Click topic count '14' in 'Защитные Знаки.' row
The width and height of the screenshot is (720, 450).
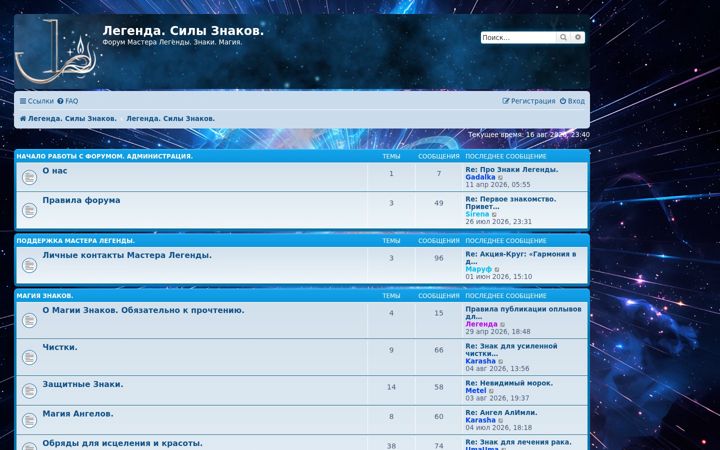391,387
